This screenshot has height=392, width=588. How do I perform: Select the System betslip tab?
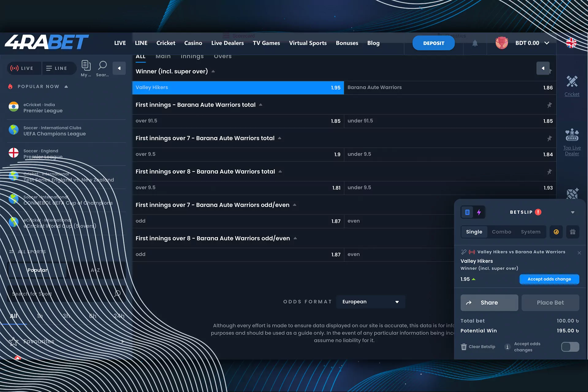(x=530, y=232)
